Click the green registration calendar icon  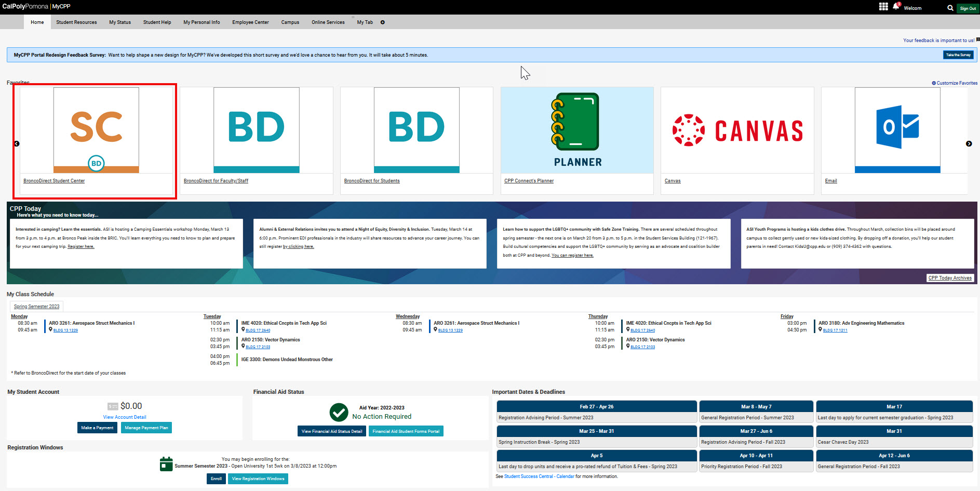tap(166, 463)
